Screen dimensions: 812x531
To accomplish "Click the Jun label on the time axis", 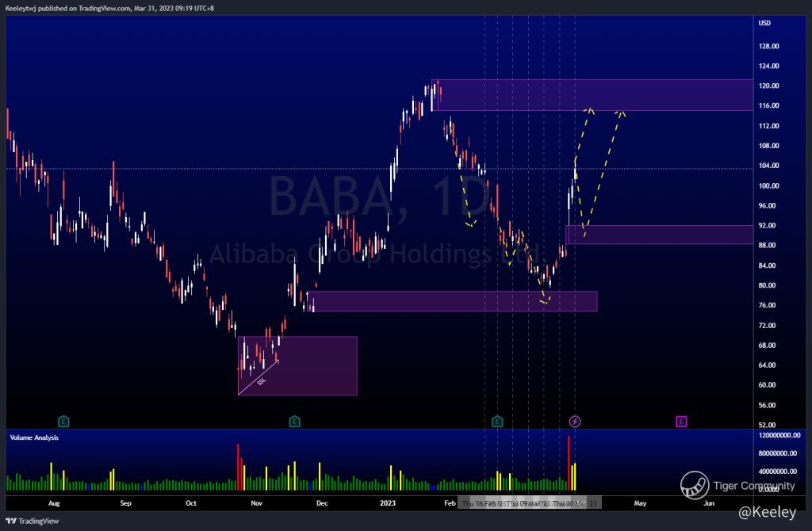I will point(708,503).
